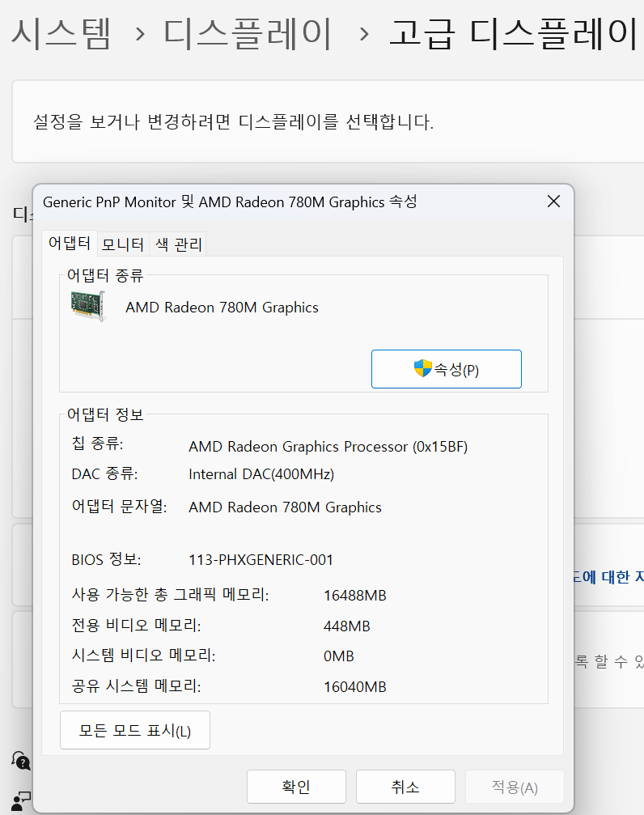Select the 어댑터 문자열 value AMD Radeon 780M Graphics
Viewport: 644px width, 815px height.
(x=285, y=507)
